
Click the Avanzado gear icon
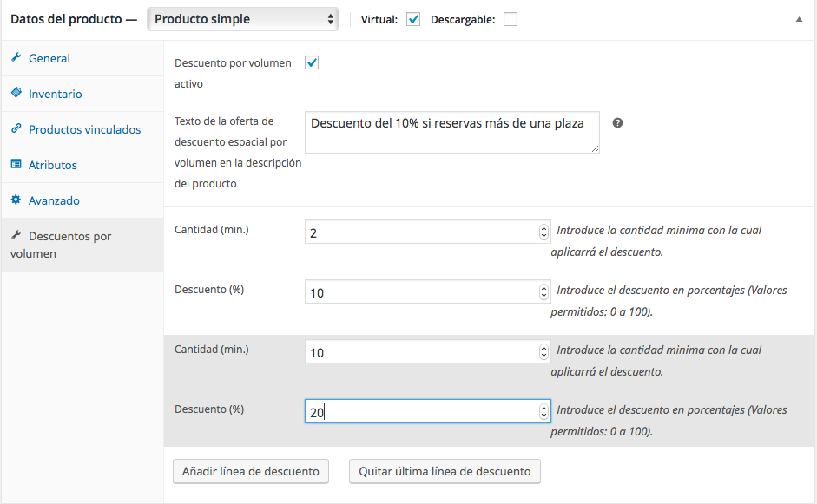(x=16, y=200)
